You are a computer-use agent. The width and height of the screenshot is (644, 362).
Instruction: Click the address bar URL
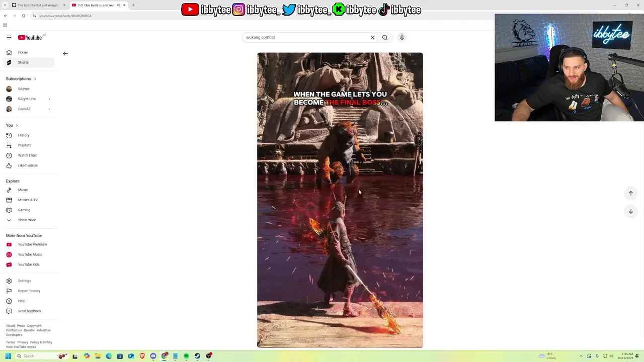click(65, 16)
